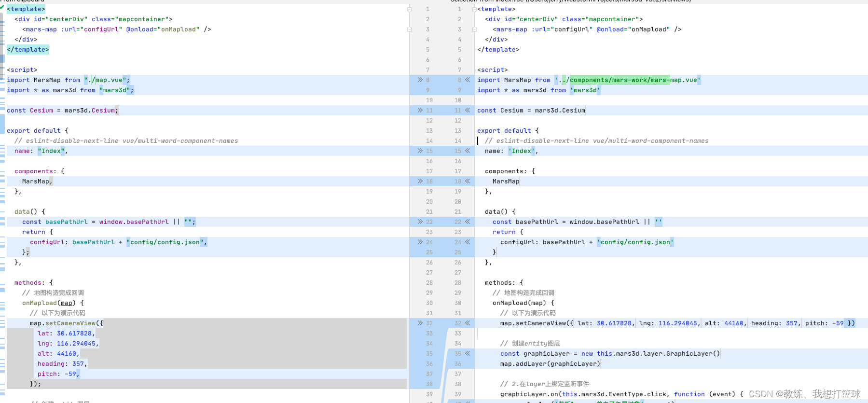
Task: Accept left-side change at line 11
Action: pos(420,110)
